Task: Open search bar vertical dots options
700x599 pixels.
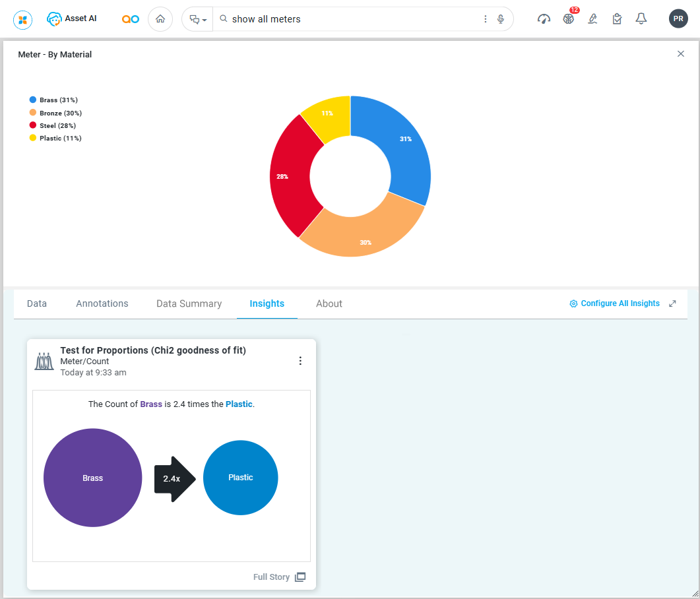Action: 486,19
